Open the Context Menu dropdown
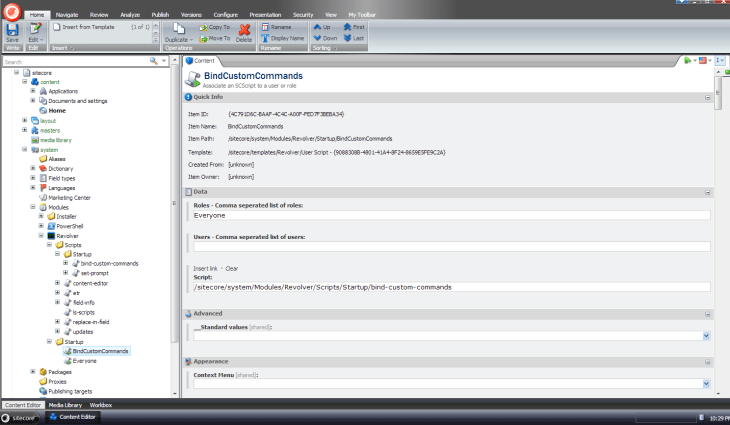The height and width of the screenshot is (425, 730). click(x=706, y=384)
